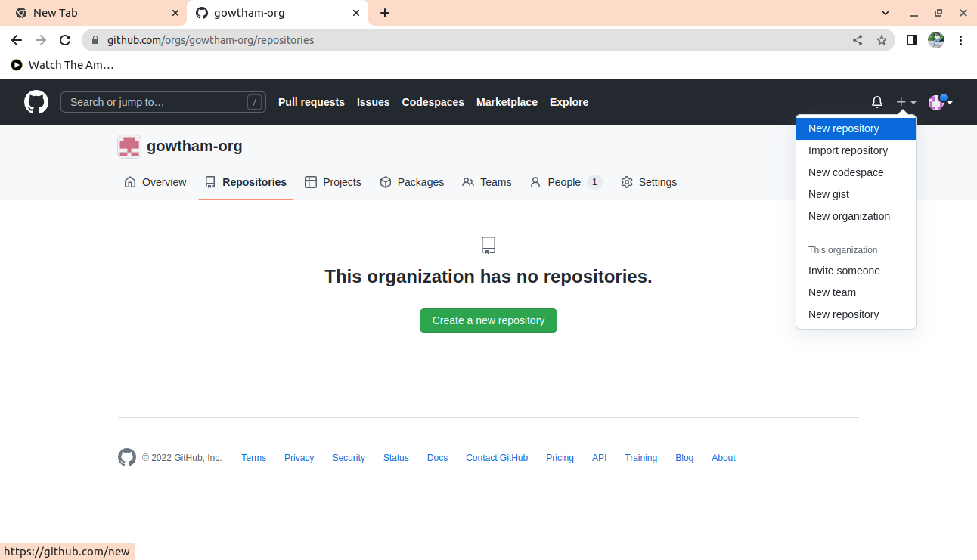977x560 pixels.
Task: Open Chrome side panel icon
Action: click(912, 40)
